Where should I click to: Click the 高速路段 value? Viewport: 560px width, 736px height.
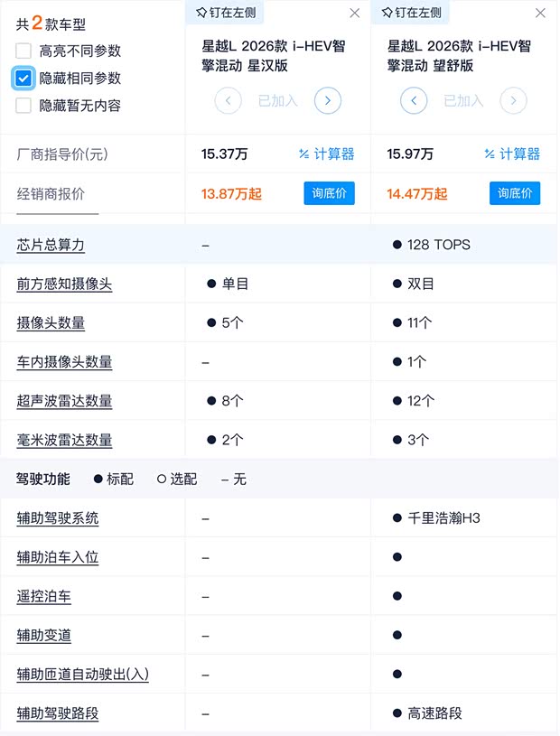coord(434,713)
